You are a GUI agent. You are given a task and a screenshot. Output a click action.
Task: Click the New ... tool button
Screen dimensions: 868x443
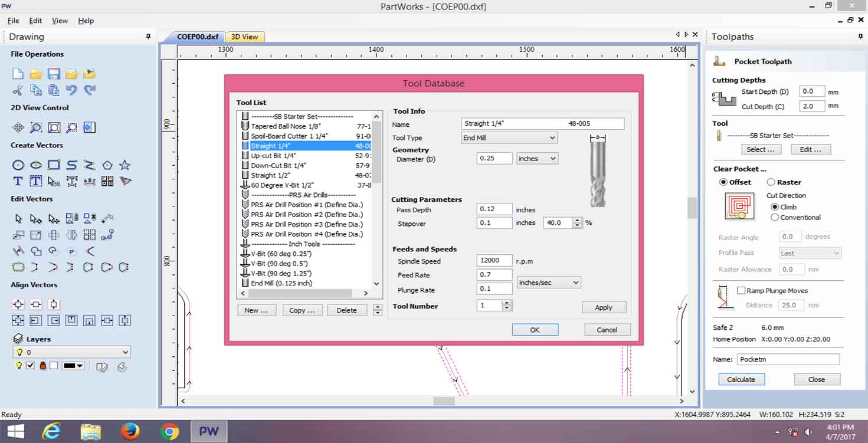point(256,310)
